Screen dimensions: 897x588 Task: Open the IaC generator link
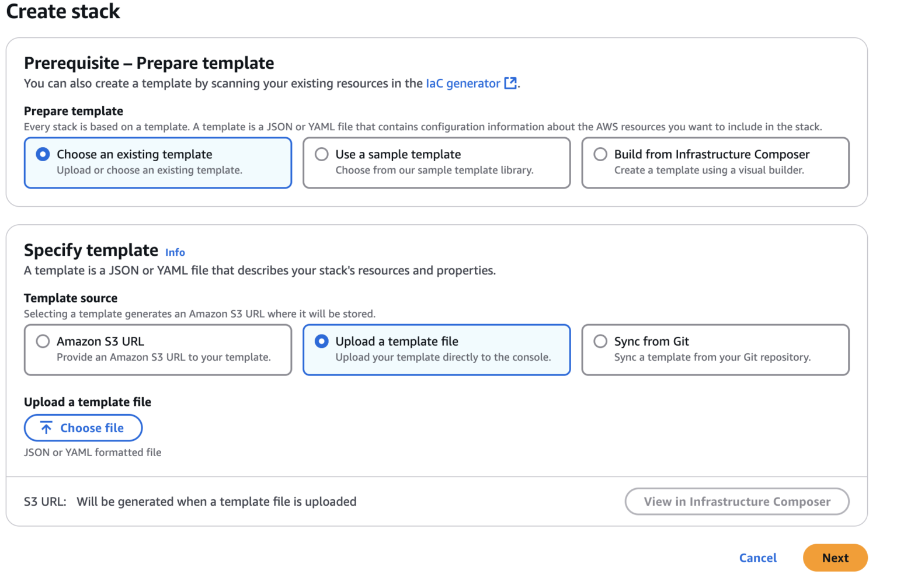tap(463, 83)
